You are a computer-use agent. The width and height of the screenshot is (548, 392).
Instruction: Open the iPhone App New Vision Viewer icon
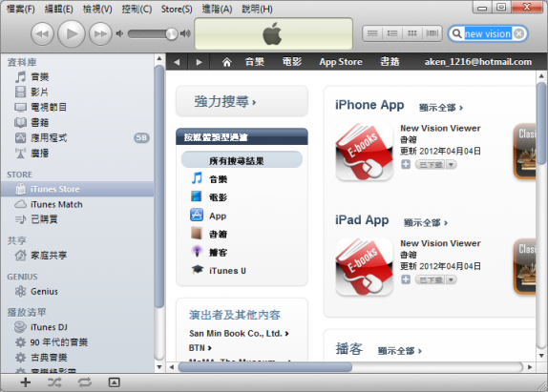tap(364, 152)
